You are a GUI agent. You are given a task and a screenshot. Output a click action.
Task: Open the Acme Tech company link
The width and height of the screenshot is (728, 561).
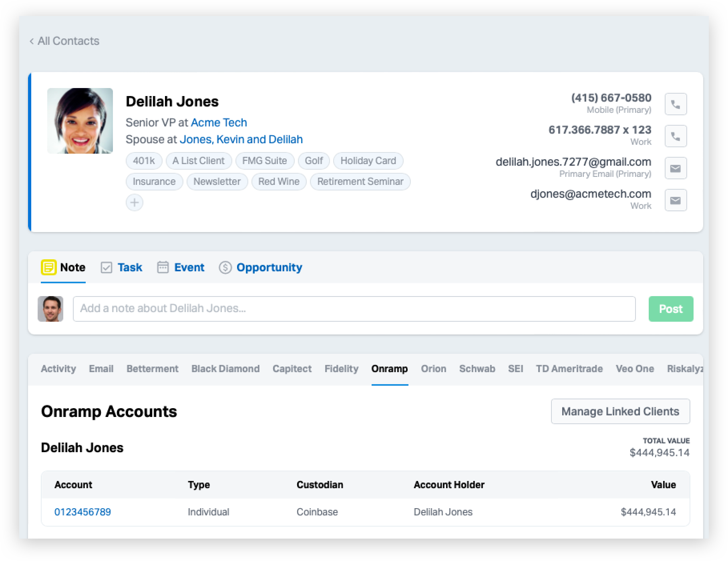coord(219,122)
